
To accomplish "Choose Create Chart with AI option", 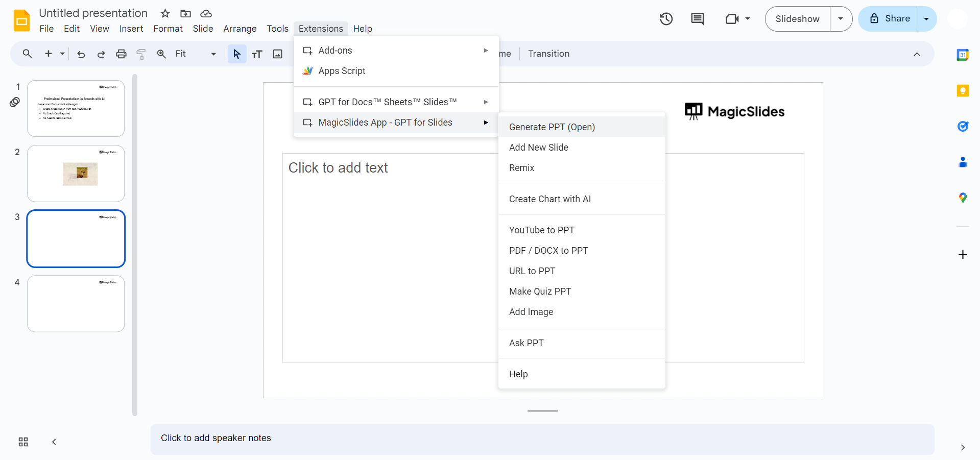I will coord(549,199).
